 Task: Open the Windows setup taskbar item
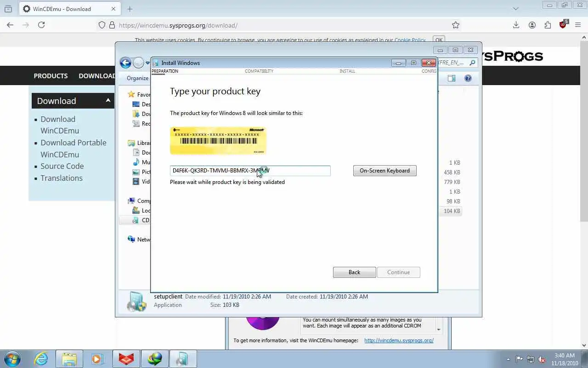tap(183, 359)
